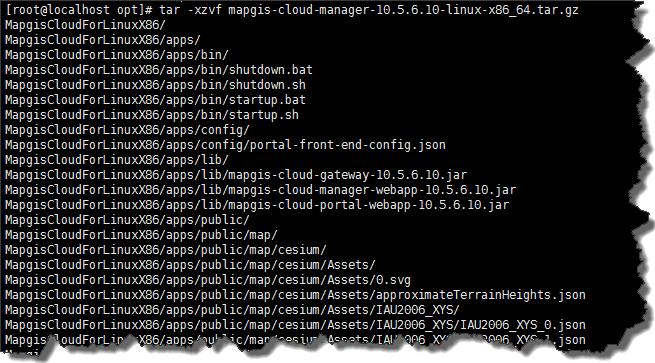Select the MapgisCloudForLinuxX86/ root directory line

[85, 25]
